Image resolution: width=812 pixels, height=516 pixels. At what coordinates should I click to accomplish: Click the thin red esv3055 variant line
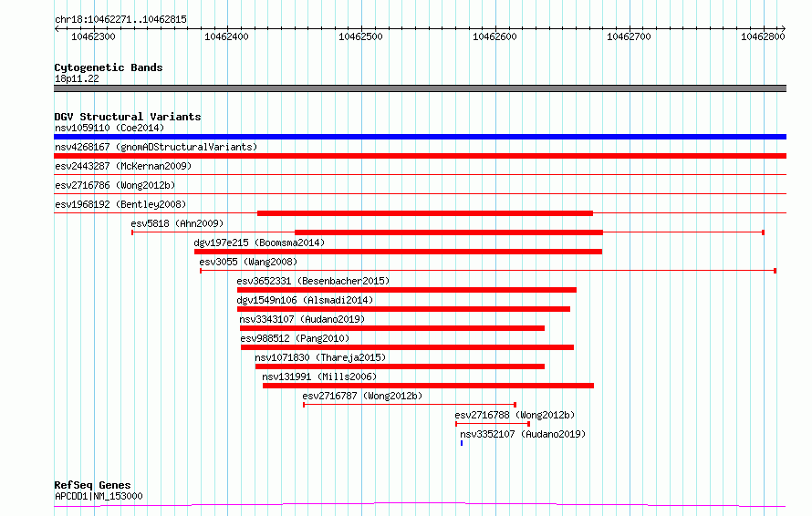point(488,271)
